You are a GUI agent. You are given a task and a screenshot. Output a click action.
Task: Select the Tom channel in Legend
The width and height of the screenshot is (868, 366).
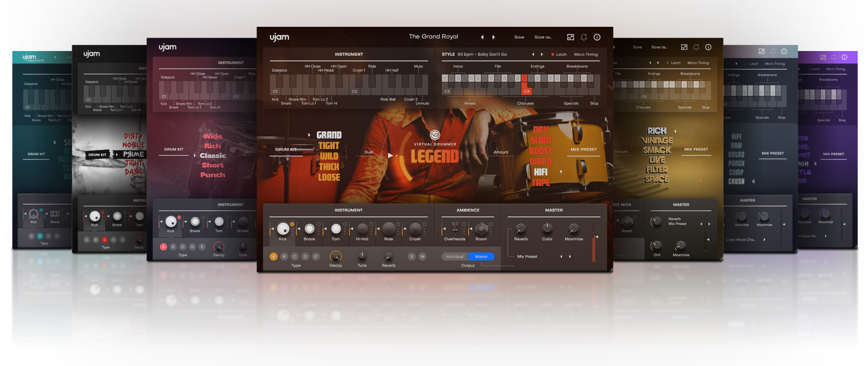click(x=335, y=228)
